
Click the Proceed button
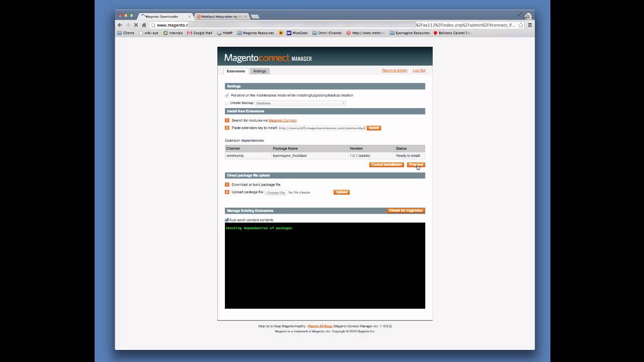416,164
